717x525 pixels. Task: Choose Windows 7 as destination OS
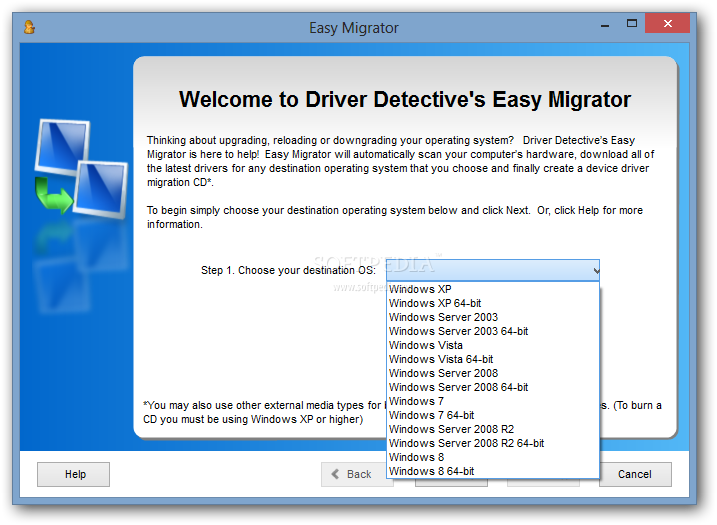pos(492,402)
